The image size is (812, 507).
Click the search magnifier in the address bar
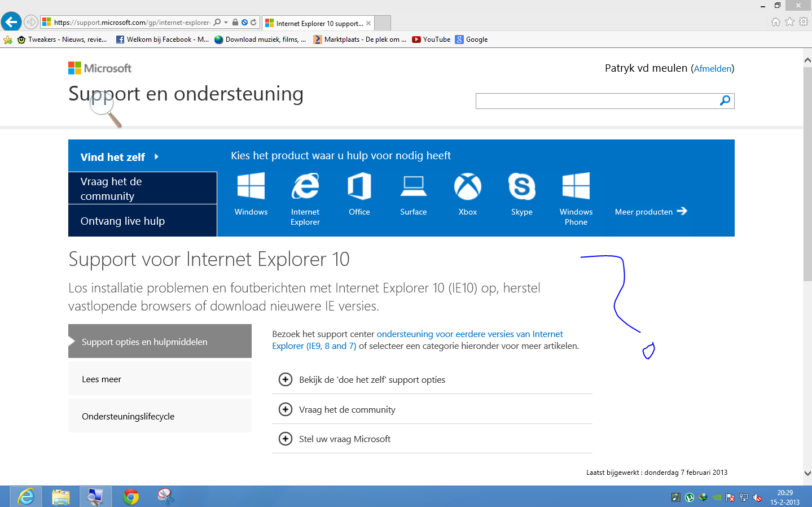tap(217, 23)
